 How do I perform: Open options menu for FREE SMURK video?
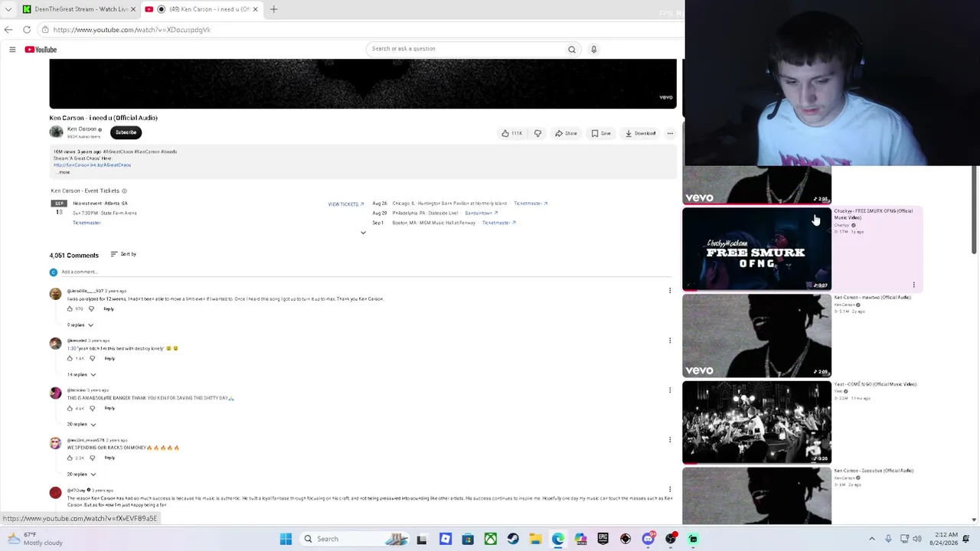[913, 285]
